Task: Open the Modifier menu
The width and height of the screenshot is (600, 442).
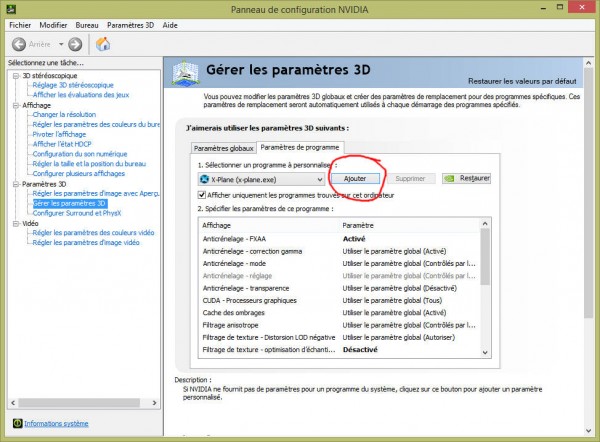Action: [53, 25]
